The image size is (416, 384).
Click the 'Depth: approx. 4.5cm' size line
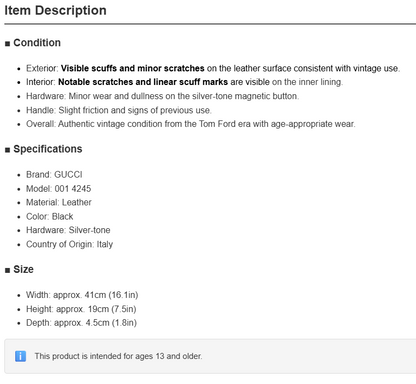[81, 323]
